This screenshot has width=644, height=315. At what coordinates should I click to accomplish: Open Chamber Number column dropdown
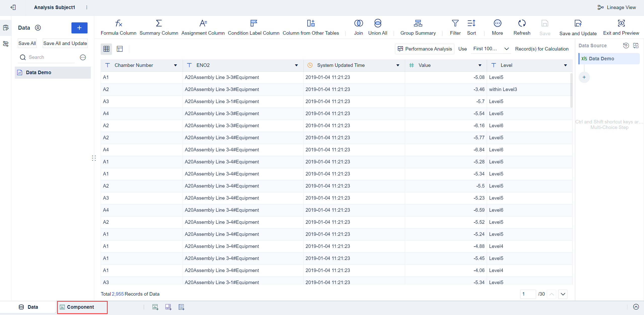175,65
